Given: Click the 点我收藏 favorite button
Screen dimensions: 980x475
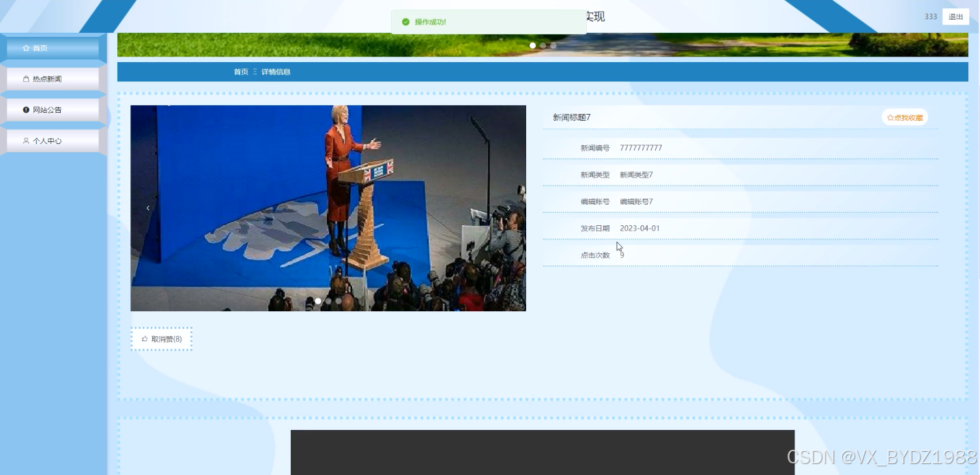Looking at the screenshot, I should [905, 117].
